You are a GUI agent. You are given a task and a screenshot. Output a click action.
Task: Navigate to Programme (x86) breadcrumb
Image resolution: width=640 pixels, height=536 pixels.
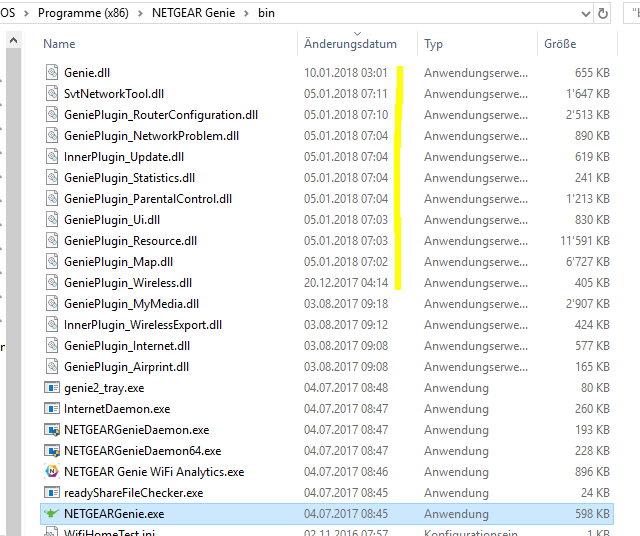[83, 13]
